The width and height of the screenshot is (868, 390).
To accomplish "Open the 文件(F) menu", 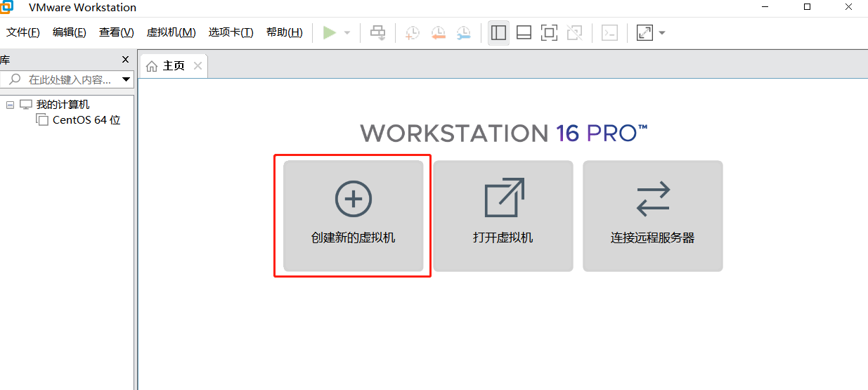I will 23,32.
